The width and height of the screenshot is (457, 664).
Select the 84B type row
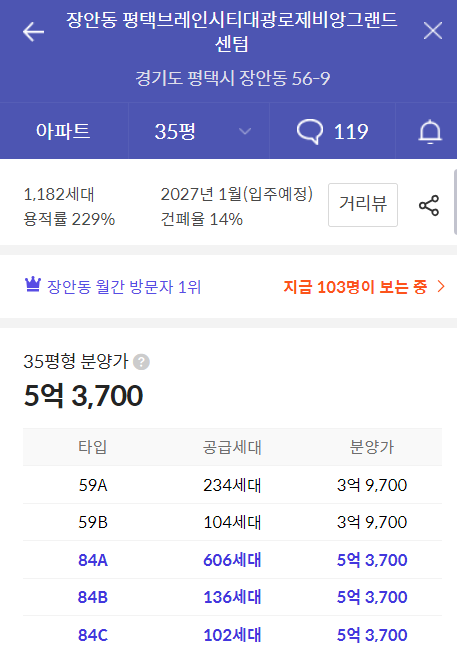(x=233, y=597)
